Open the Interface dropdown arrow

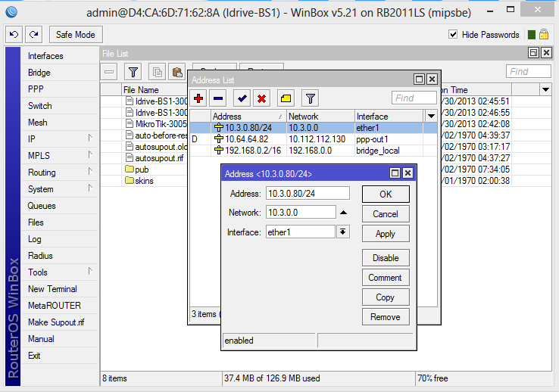point(343,232)
